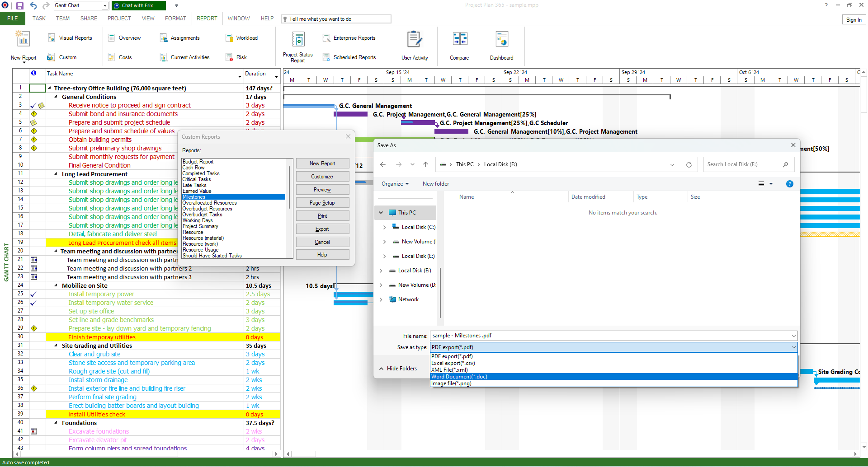Open the Project Status Report
868x467 pixels.
coord(297,45)
